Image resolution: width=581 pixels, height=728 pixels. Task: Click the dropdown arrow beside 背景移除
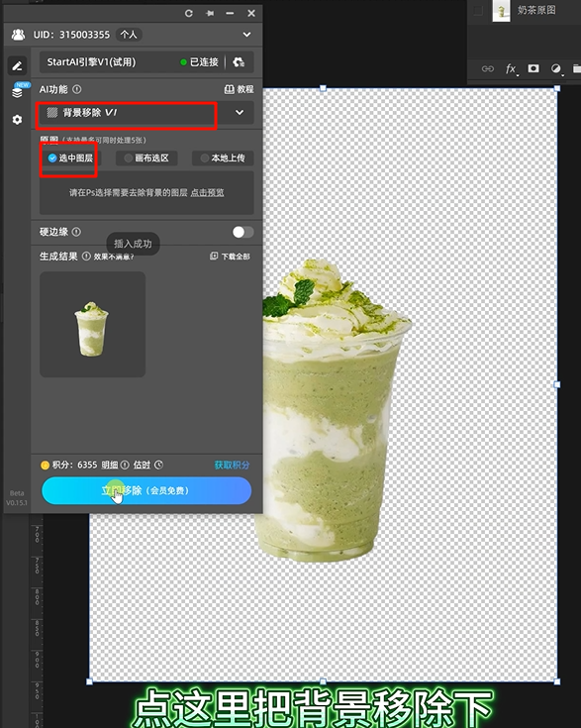click(x=240, y=112)
